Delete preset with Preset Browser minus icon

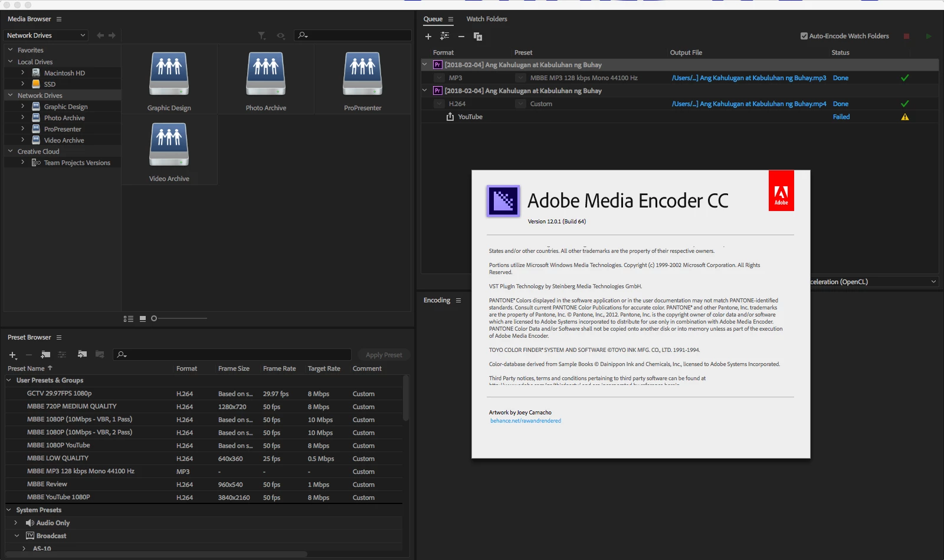coord(28,355)
